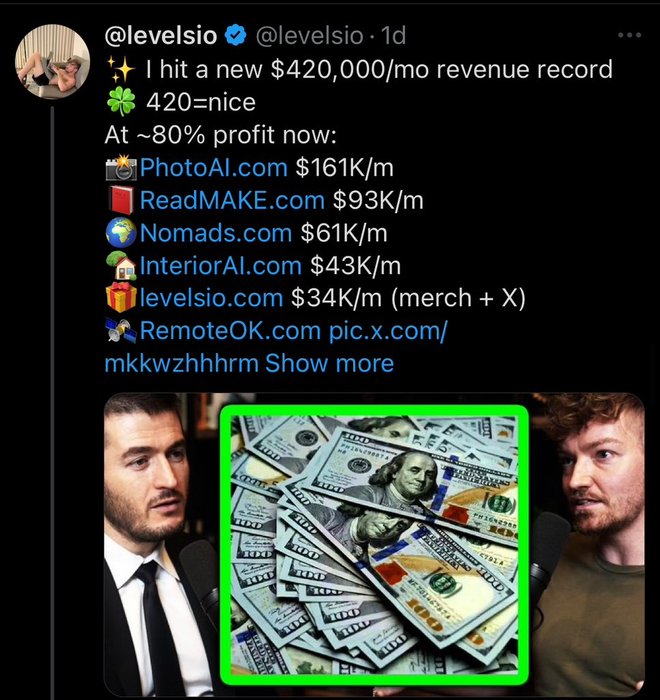Click the camera emoji beside PhotoAI

coord(121,168)
